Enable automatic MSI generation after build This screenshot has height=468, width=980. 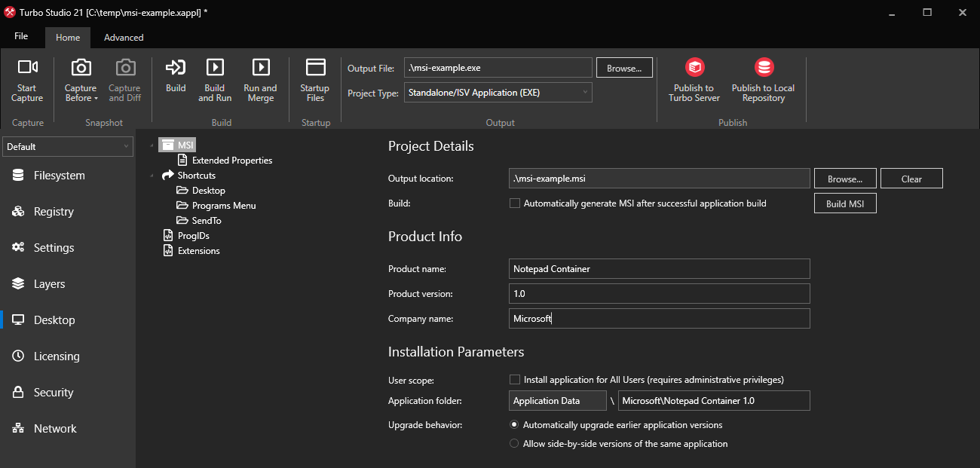pyautogui.click(x=514, y=203)
